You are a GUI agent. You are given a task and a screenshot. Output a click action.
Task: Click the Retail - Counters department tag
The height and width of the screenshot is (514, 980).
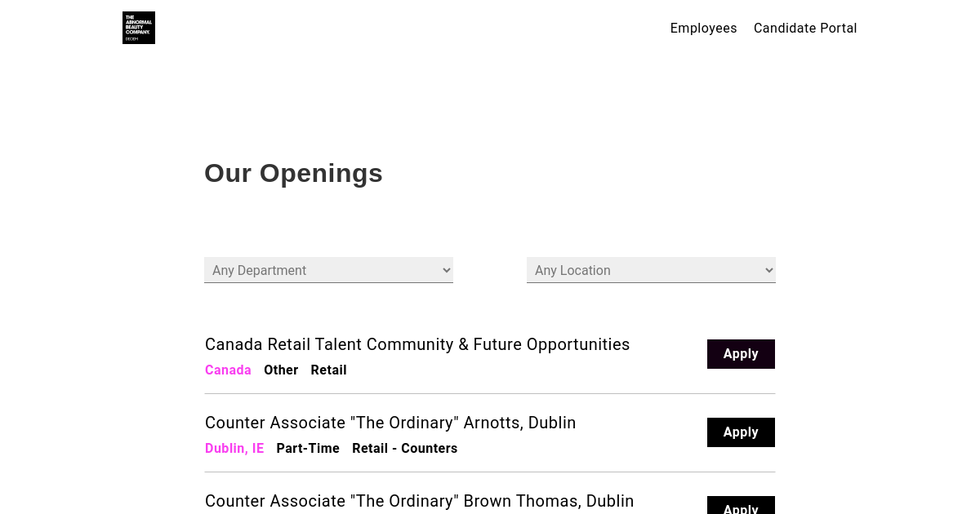404,449
